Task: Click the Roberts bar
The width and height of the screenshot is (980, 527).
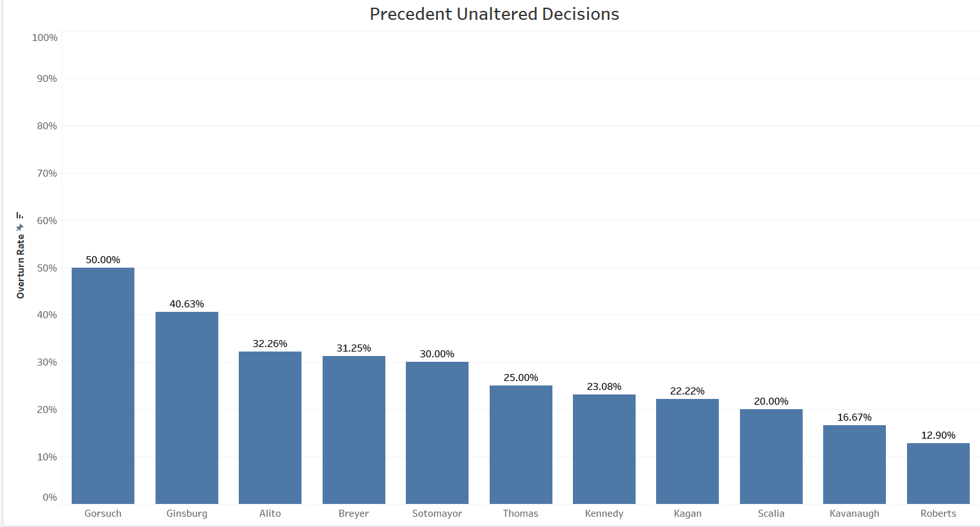Action: click(938, 473)
